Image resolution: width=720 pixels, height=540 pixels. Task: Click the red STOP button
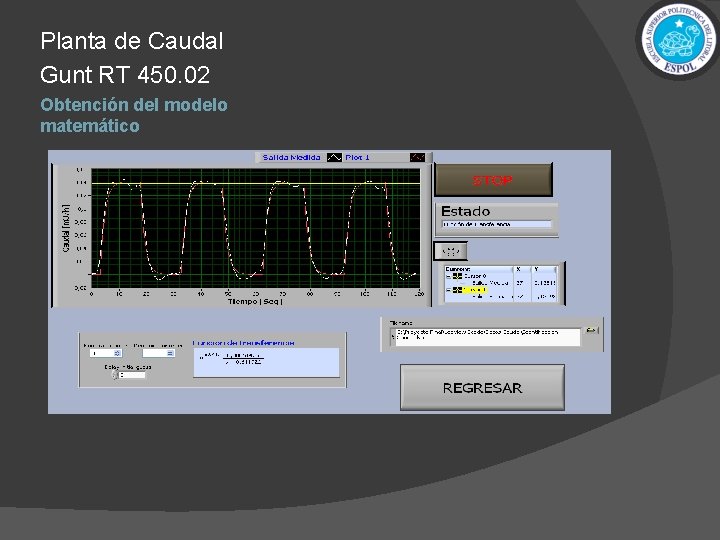point(493,180)
